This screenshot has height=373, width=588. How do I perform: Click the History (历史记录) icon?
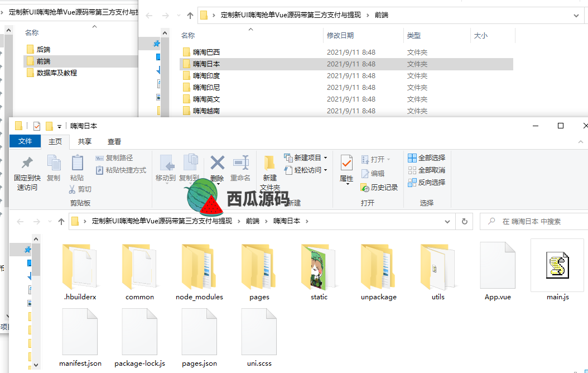(365, 188)
